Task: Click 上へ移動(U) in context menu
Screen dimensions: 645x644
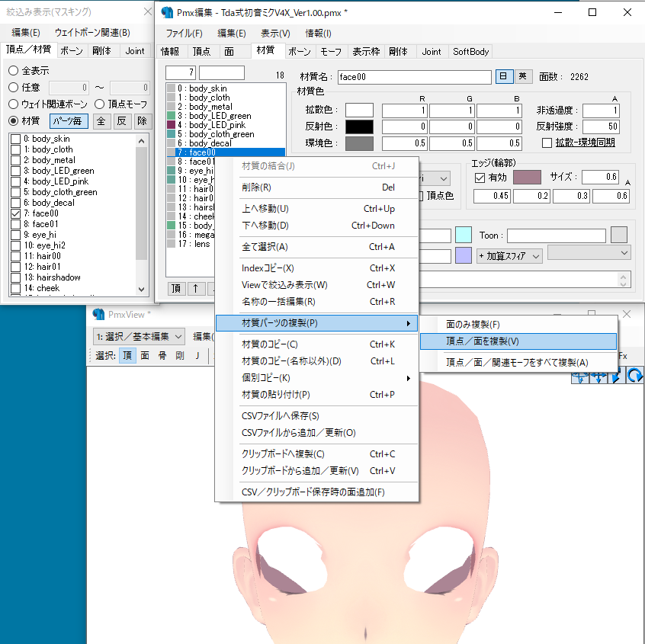Action: (316, 209)
